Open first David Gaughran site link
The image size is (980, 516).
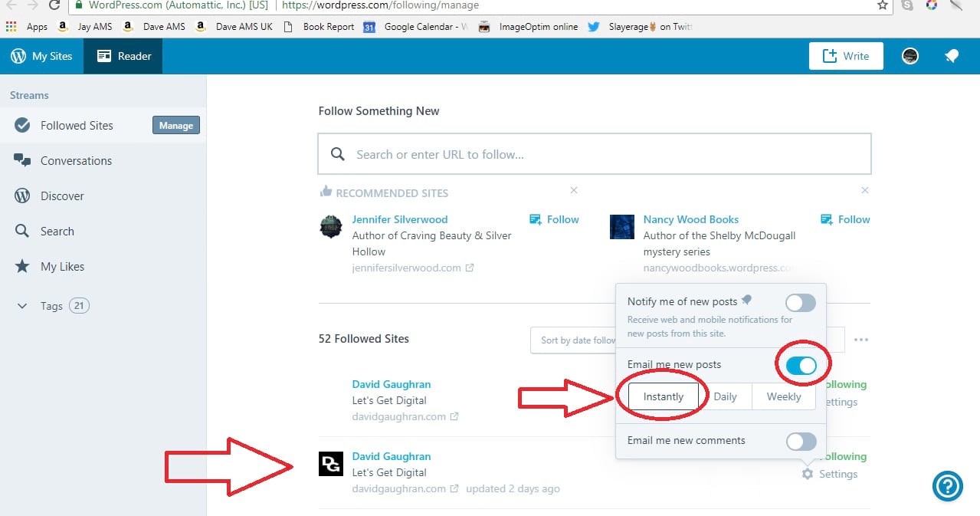[392, 384]
